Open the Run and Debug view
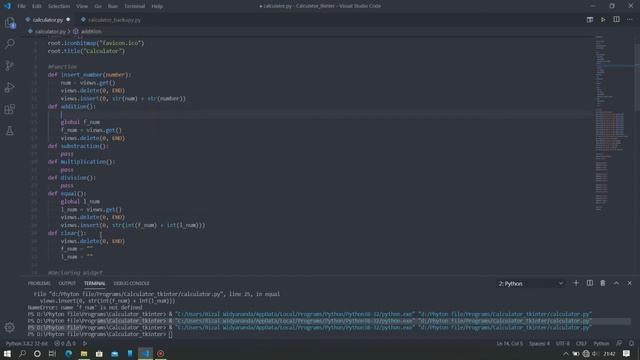640x360 pixels. 10,87
